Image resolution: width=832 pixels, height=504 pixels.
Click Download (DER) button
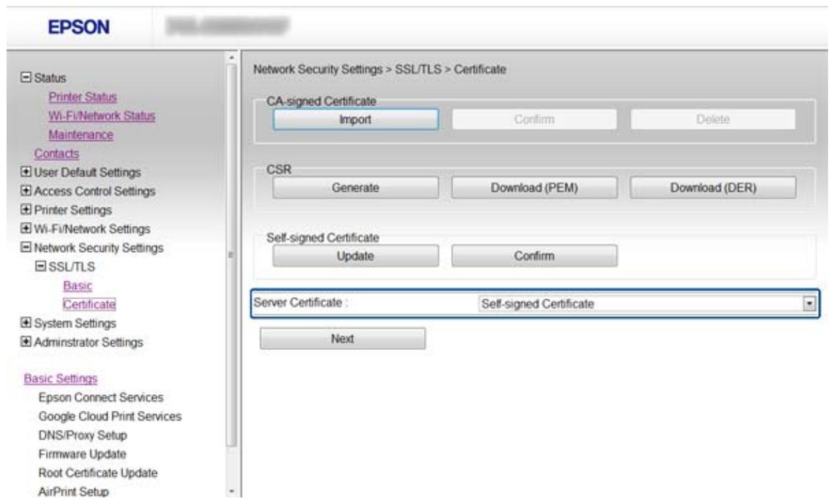tap(713, 188)
